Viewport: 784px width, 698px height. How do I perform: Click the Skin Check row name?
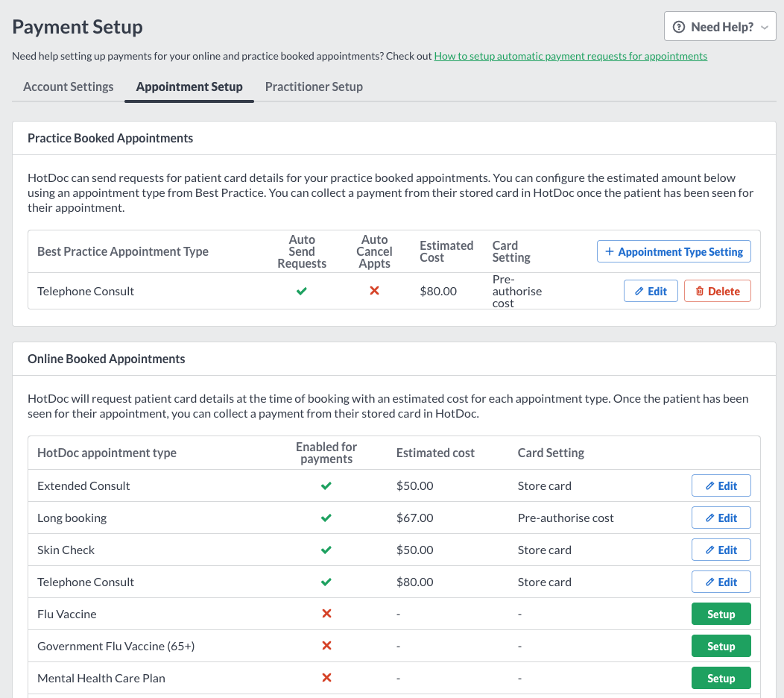pos(66,550)
